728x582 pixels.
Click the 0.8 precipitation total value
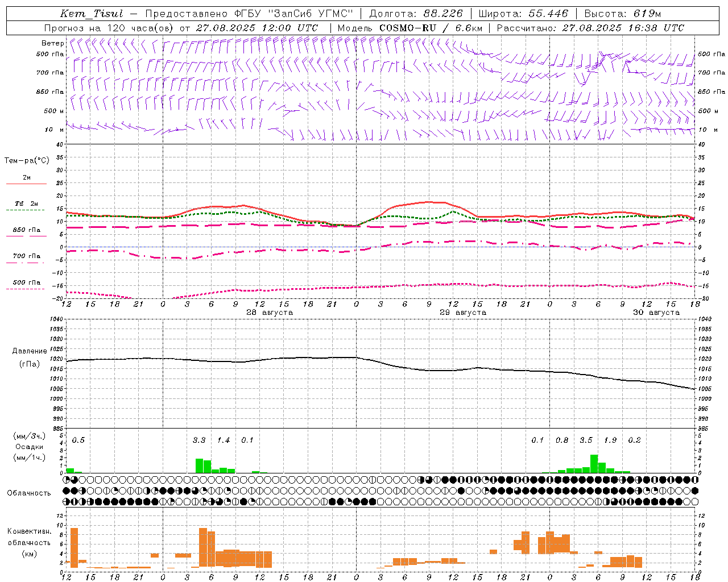(x=562, y=440)
